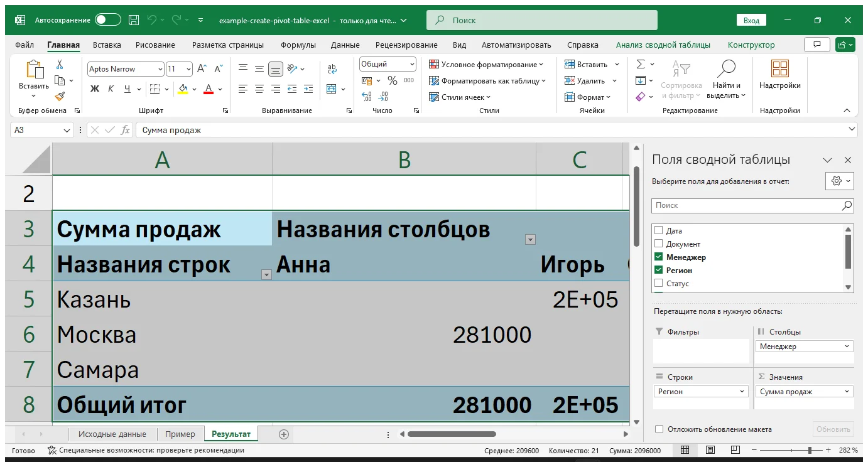Apply italic with the К button

111,89
